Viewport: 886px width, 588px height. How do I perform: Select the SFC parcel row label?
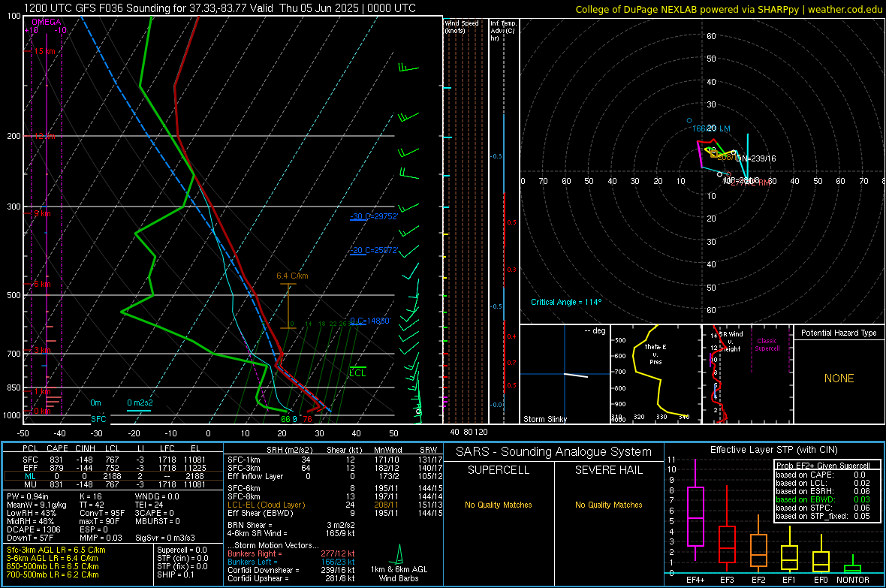pos(30,460)
